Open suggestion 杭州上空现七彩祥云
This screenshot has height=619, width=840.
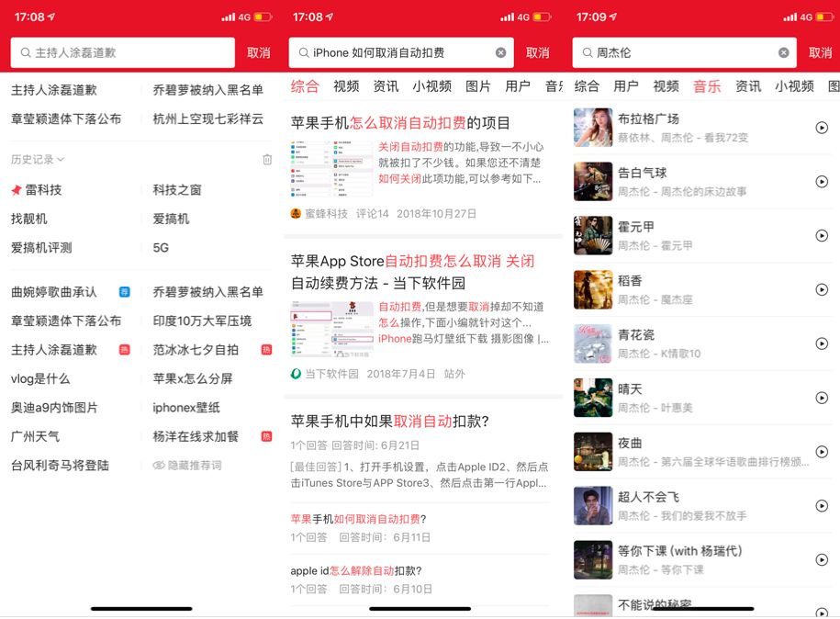click(207, 118)
